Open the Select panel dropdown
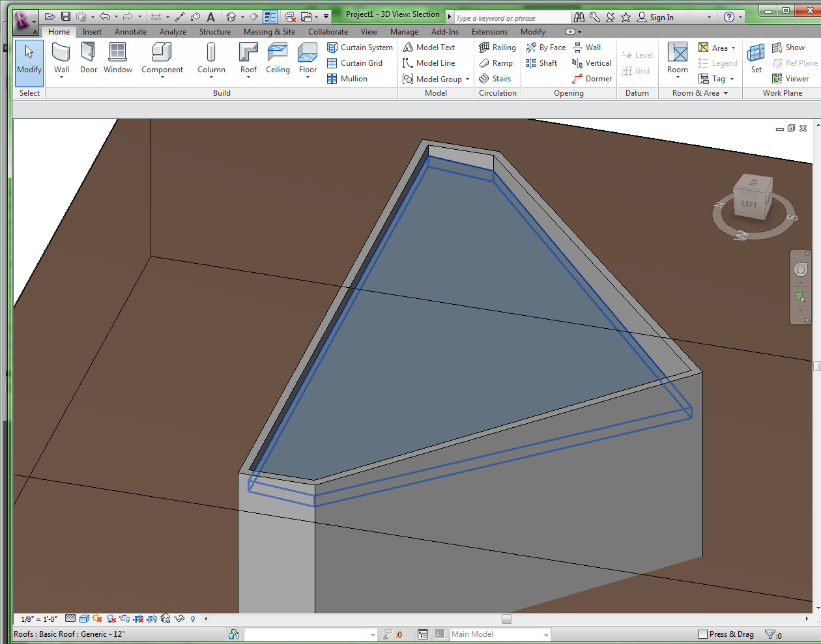821x644 pixels. (29, 93)
